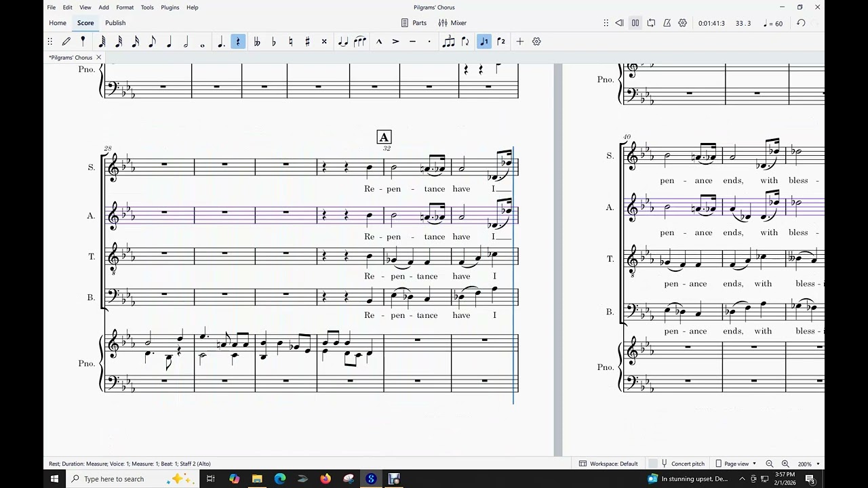The image size is (868, 488).
Task: Click the plus icon in note toolbar
Action: coord(520,41)
